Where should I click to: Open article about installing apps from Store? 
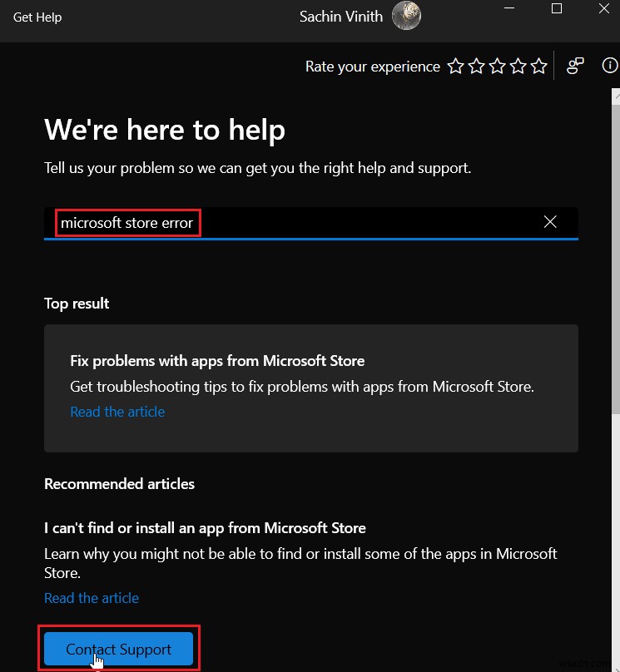(x=92, y=597)
